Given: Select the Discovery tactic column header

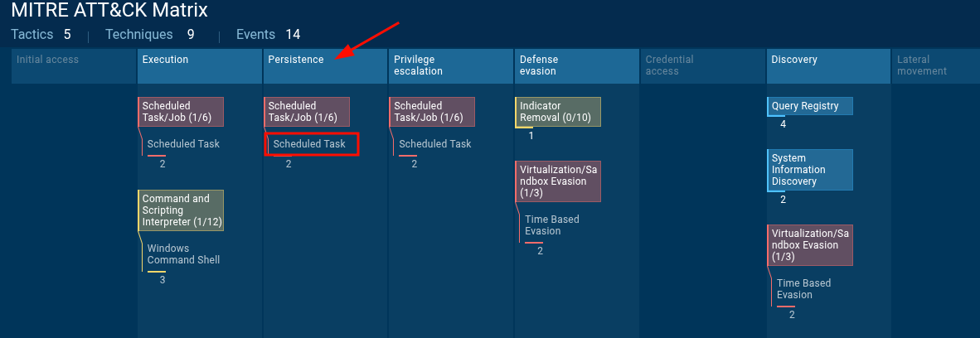Looking at the screenshot, I should point(829,66).
